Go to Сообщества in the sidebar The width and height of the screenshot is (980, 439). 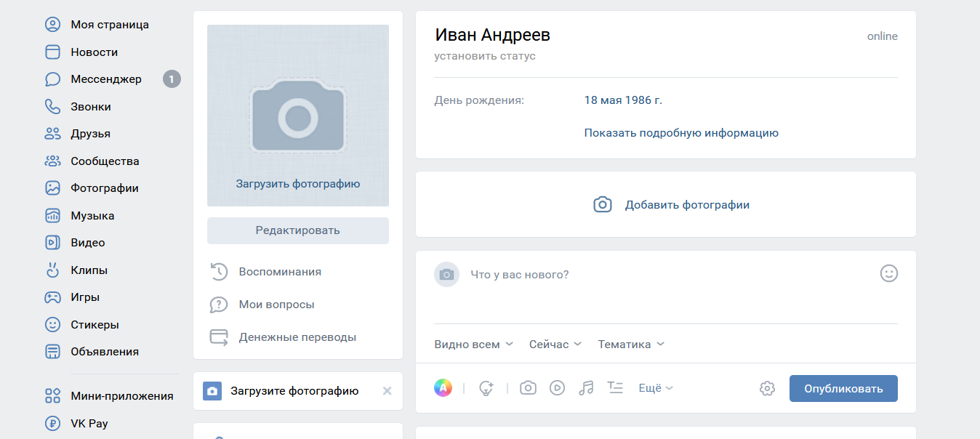tap(105, 161)
